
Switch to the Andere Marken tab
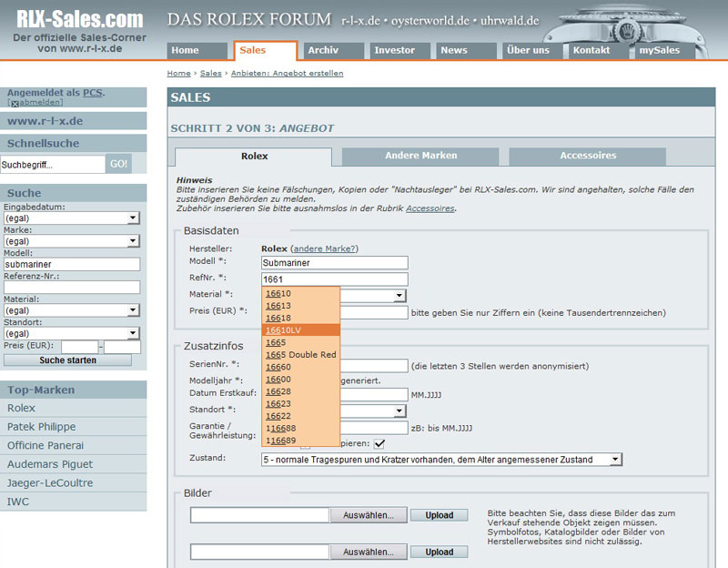pos(420,156)
